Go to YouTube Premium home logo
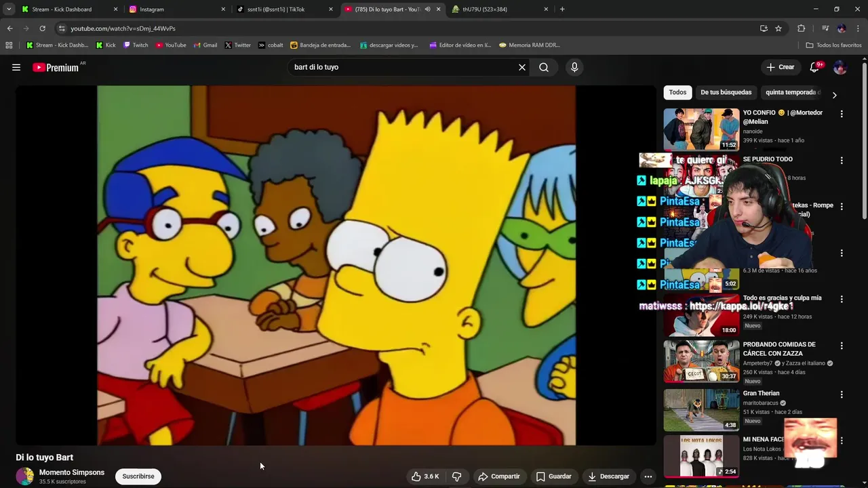The height and width of the screenshot is (488, 868). point(56,67)
